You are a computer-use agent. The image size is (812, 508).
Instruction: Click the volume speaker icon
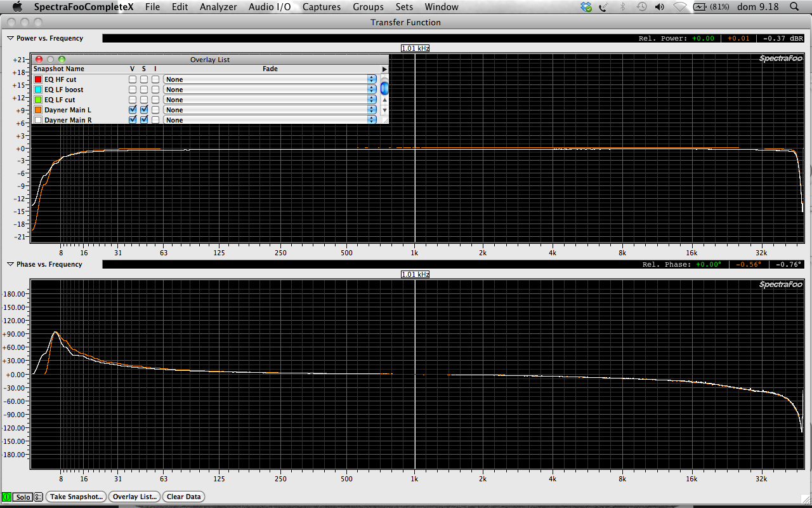(660, 7)
